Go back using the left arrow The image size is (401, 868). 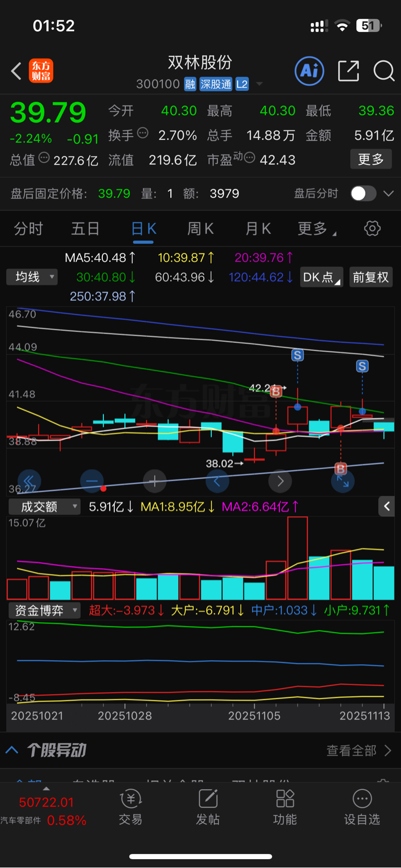(x=16, y=71)
